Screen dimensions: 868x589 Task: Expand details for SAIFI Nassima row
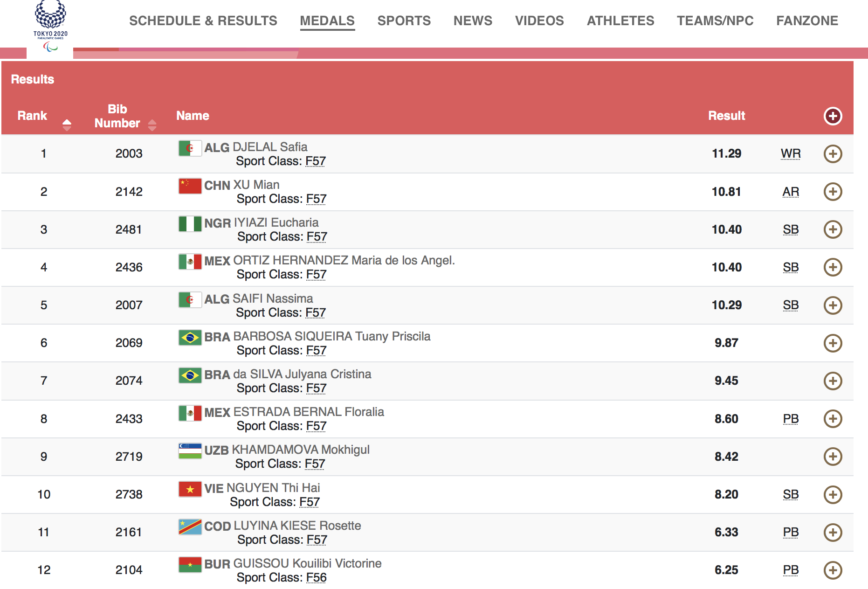pos(833,305)
